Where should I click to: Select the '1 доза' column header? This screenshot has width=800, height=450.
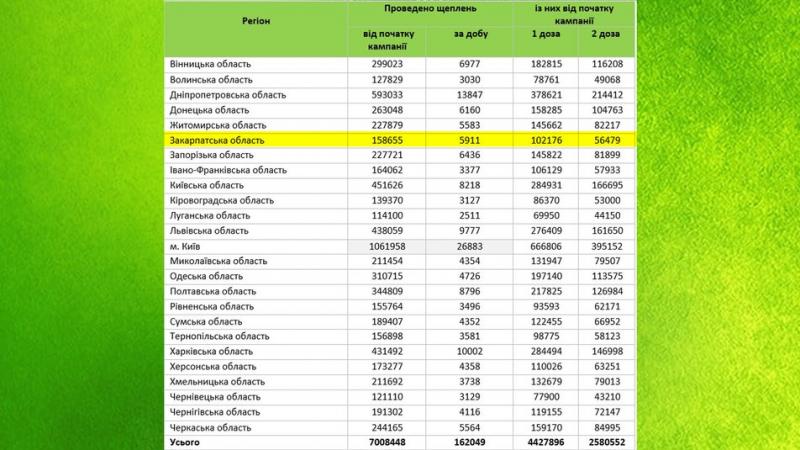coord(544,36)
